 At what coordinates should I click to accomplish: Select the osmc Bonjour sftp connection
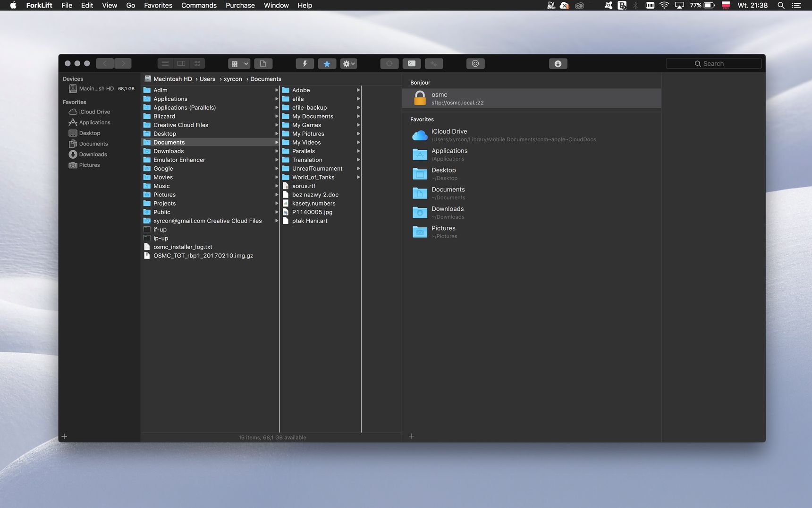click(532, 98)
